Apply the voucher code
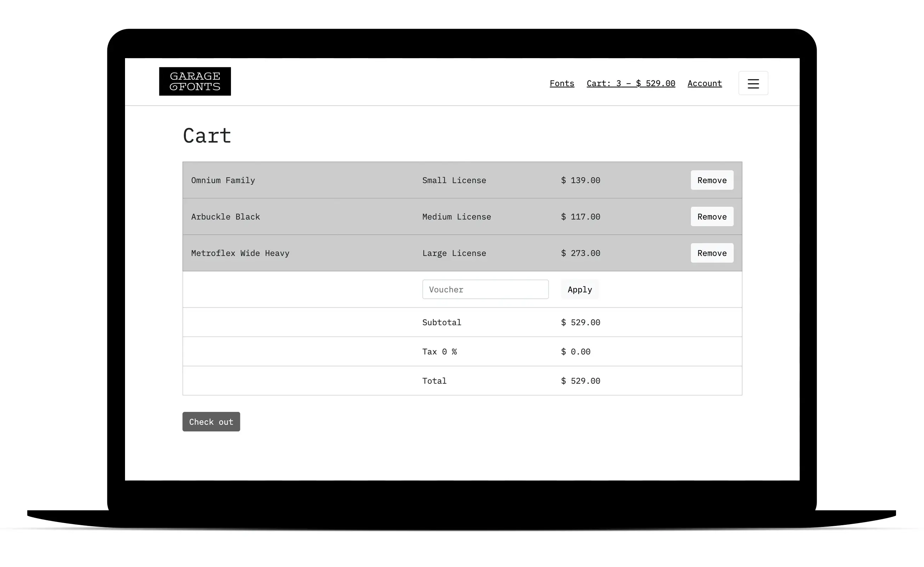The height and width of the screenshot is (567, 924). click(x=579, y=289)
